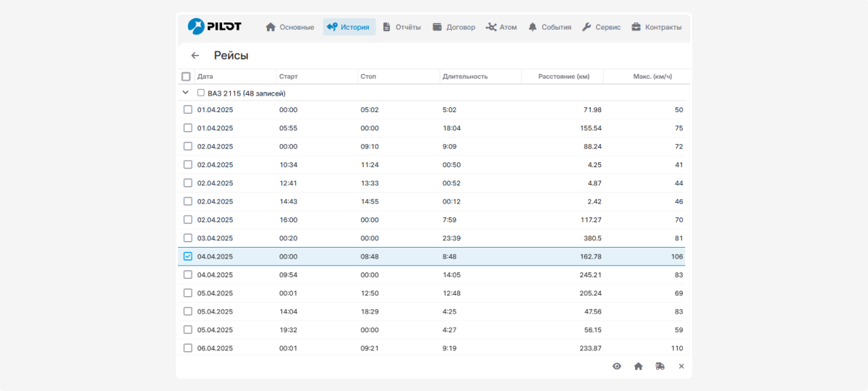Open the Сервис wrench tab
Viewport: 868px width, 391px height.
pos(601,28)
